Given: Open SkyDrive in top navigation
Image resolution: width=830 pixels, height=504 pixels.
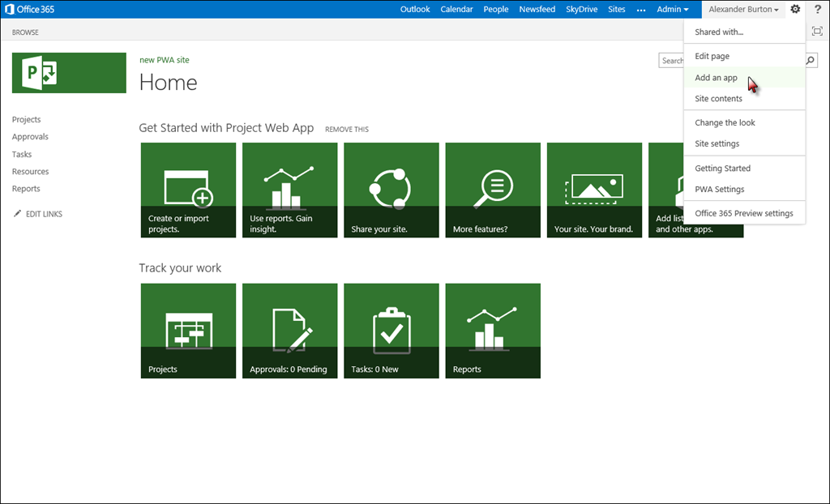Looking at the screenshot, I should tap(582, 9).
